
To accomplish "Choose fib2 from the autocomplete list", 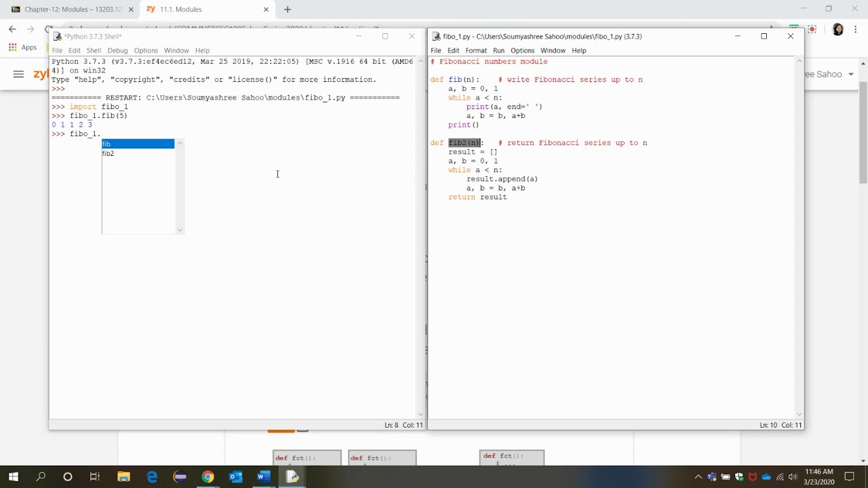I will point(138,153).
